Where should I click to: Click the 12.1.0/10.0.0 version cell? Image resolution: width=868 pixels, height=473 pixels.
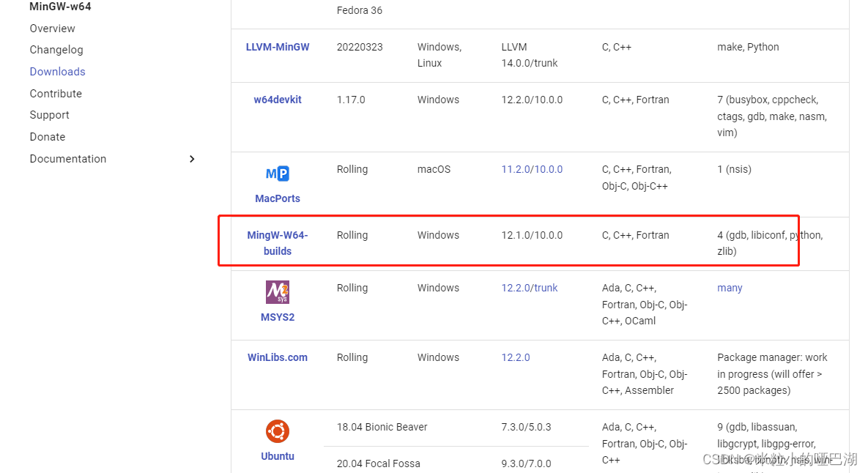pyautogui.click(x=532, y=235)
